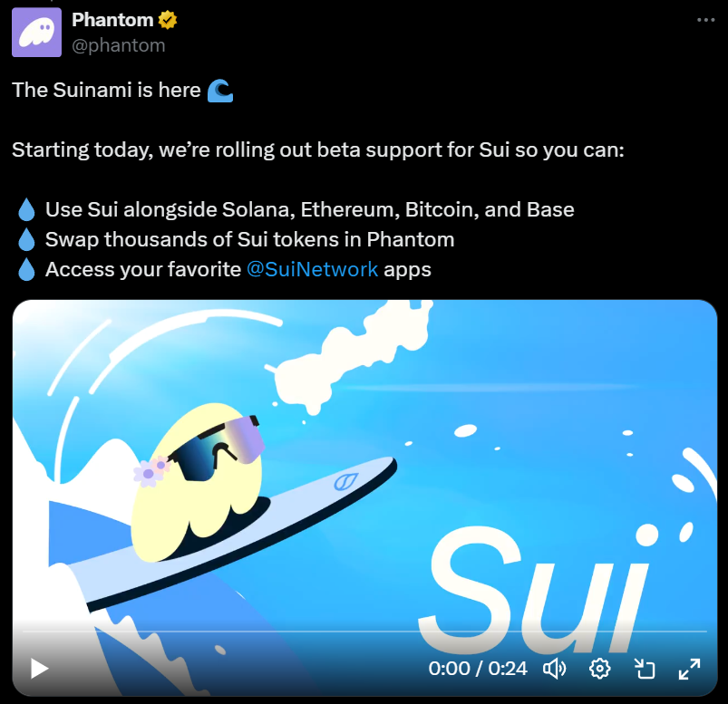This screenshot has height=704, width=728.
Task: Click the @phantom handle
Action: (119, 45)
